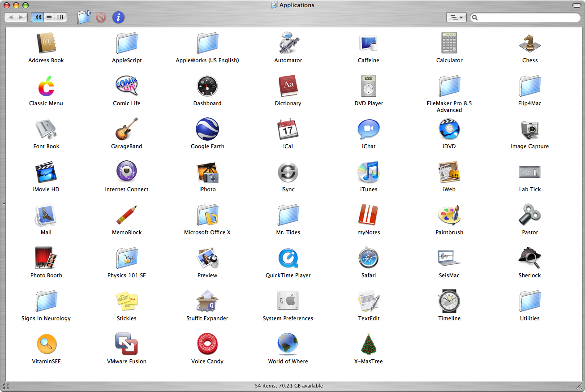Select the Chess knight icon
The width and height of the screenshot is (585, 392).
[x=530, y=43]
